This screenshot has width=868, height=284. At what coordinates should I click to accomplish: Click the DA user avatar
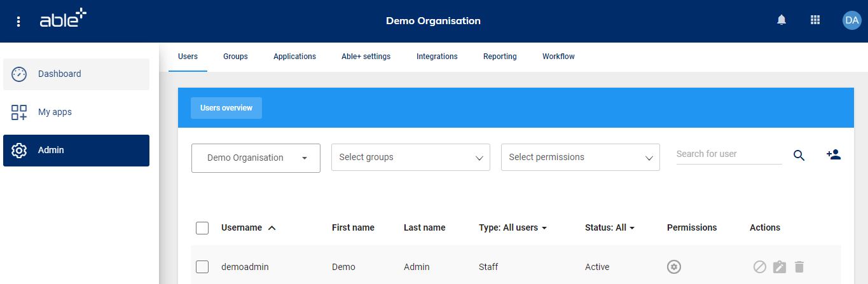coord(851,20)
